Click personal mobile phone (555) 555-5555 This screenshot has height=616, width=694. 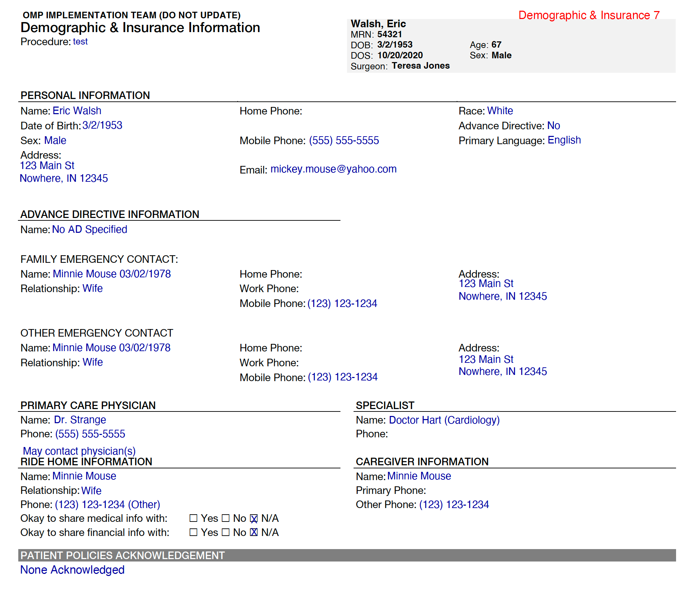[344, 140]
